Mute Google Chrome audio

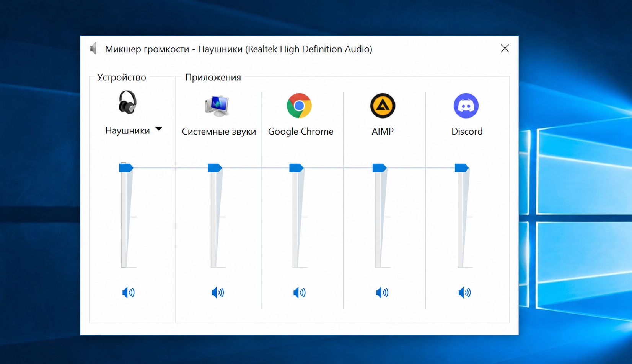pyautogui.click(x=300, y=292)
